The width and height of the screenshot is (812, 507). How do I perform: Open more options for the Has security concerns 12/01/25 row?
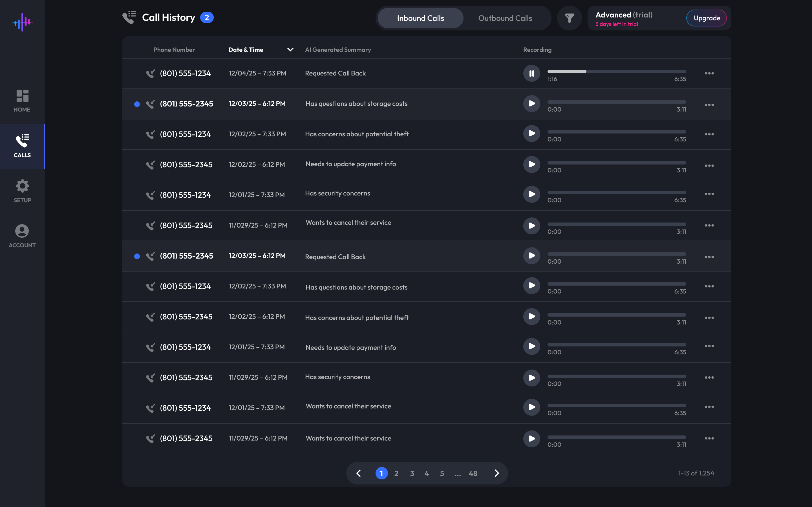pyautogui.click(x=709, y=194)
